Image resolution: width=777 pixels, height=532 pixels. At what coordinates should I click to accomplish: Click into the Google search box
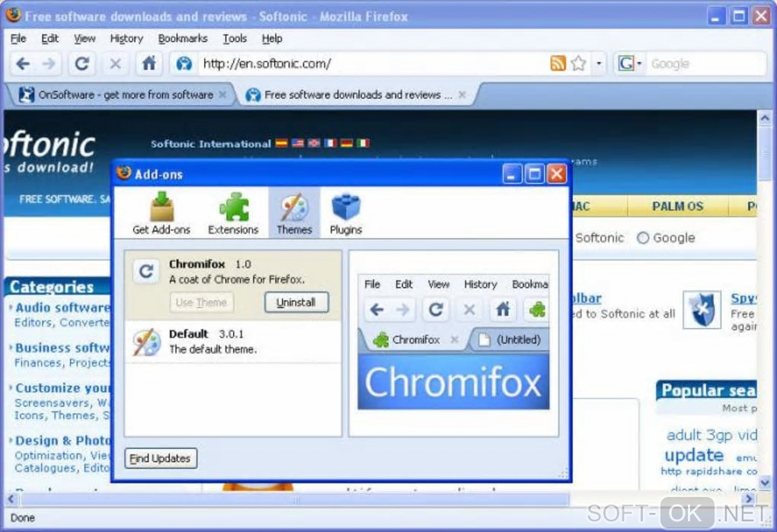tap(707, 64)
